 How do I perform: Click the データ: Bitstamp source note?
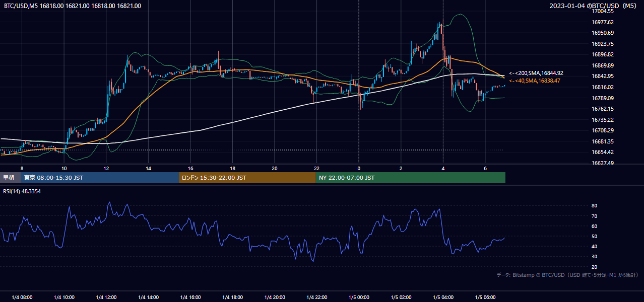tap(567, 275)
